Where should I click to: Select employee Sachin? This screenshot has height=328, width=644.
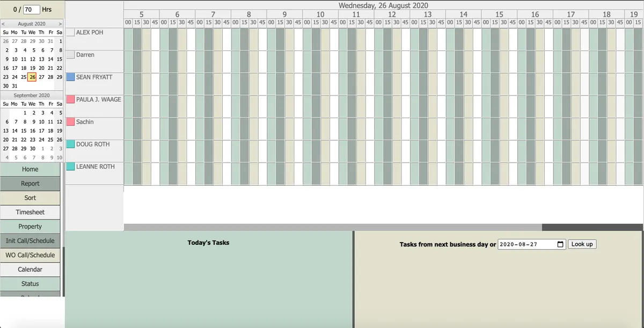point(85,122)
